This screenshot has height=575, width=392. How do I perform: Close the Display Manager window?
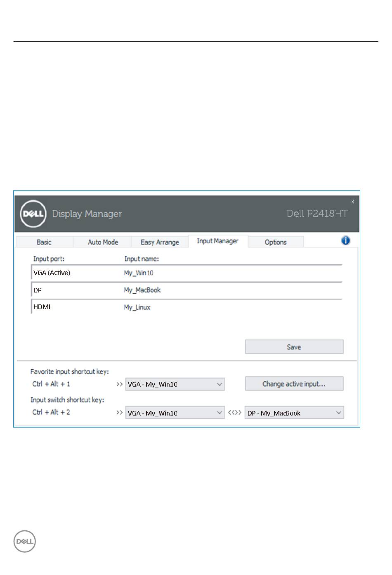[353, 202]
